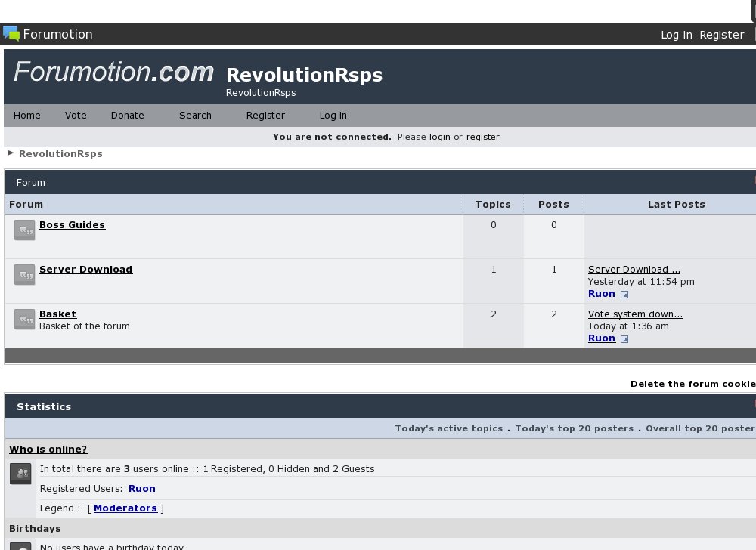Open Search from the navigation bar
756x550 pixels.
pyautogui.click(x=195, y=116)
